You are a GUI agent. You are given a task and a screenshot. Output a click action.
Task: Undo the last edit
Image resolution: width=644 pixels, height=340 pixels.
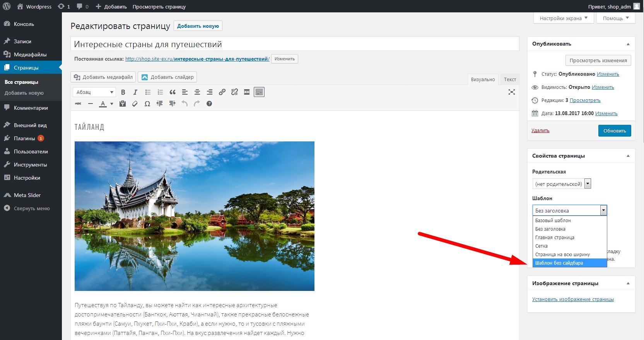[x=184, y=104]
